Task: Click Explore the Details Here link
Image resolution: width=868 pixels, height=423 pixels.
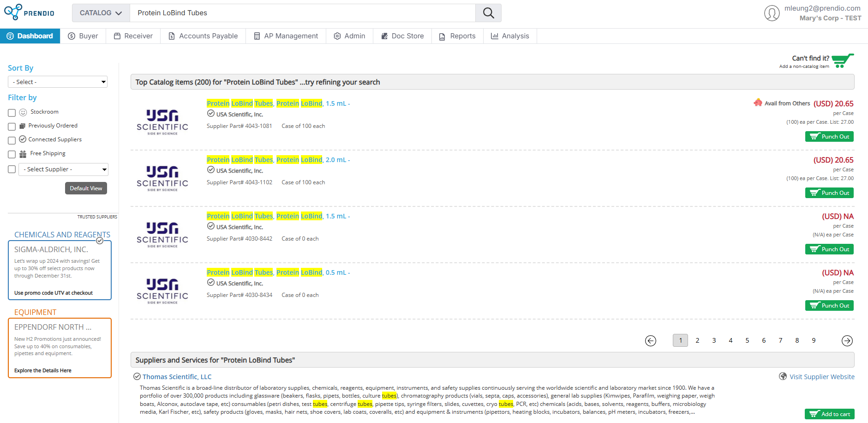Action: 43,370
